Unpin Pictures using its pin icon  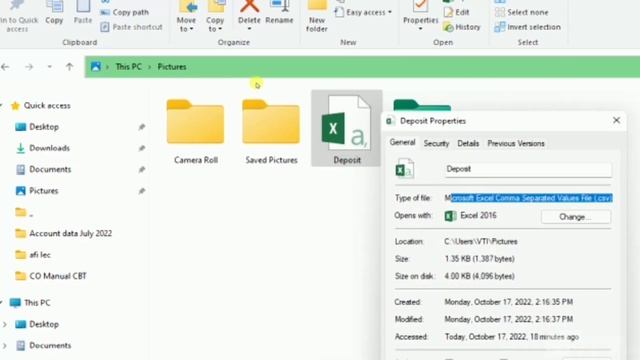tap(142, 191)
